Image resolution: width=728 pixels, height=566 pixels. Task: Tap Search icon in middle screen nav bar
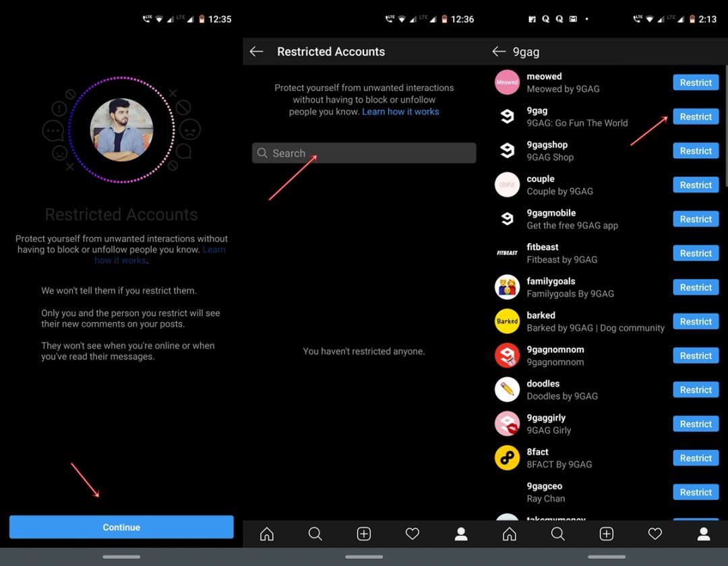[315, 534]
